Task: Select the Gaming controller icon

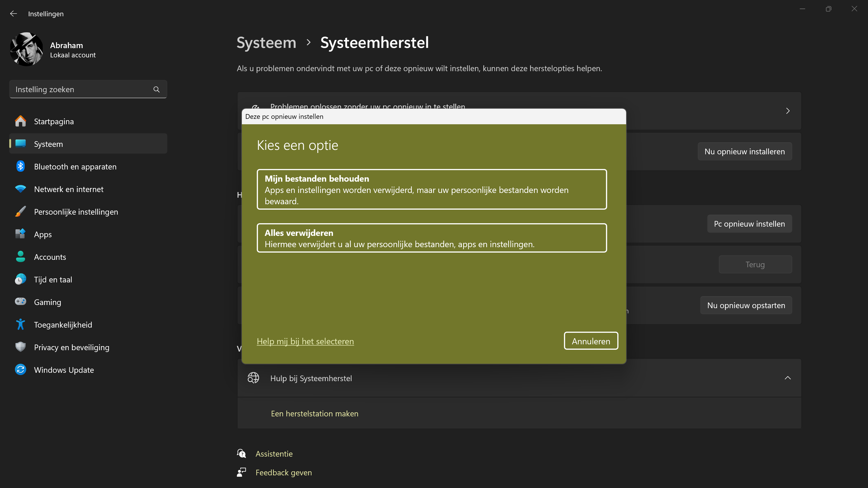Action: pyautogui.click(x=20, y=302)
